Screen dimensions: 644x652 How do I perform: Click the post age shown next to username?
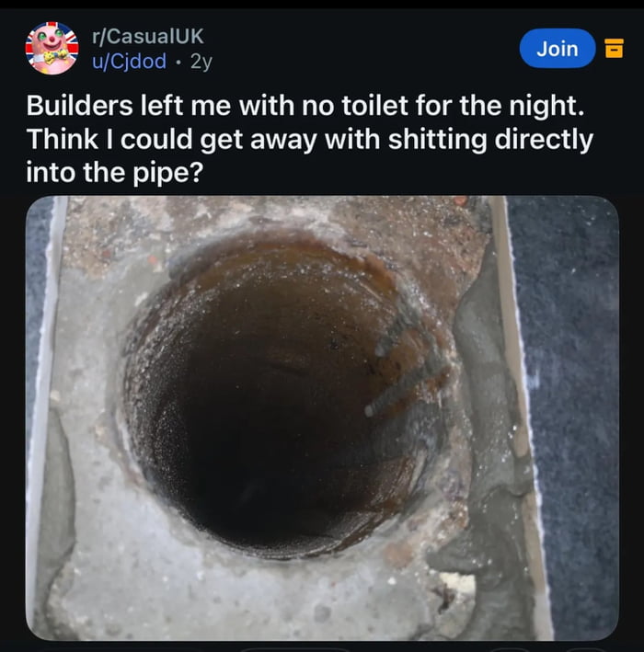pos(201,62)
